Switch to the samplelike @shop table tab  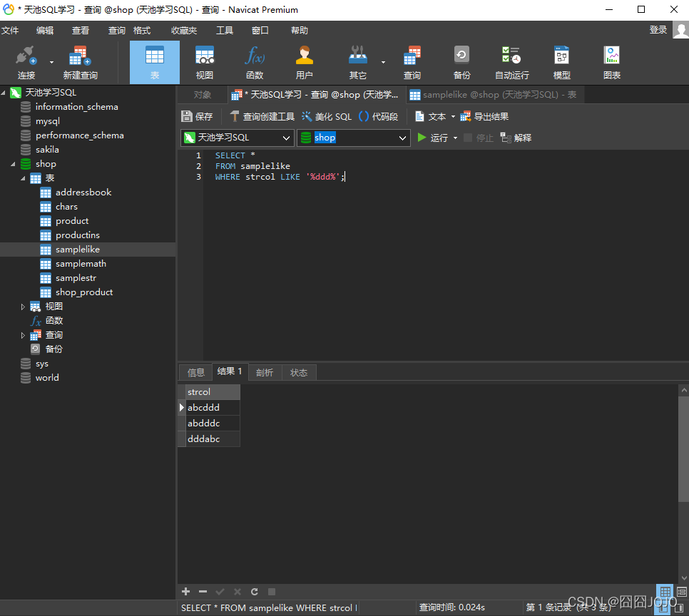(x=495, y=95)
